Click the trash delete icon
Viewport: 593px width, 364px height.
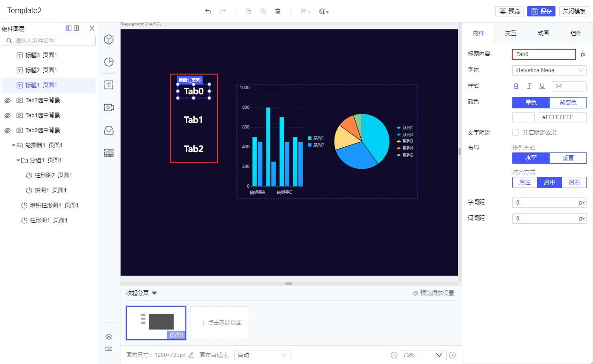pyautogui.click(x=278, y=11)
